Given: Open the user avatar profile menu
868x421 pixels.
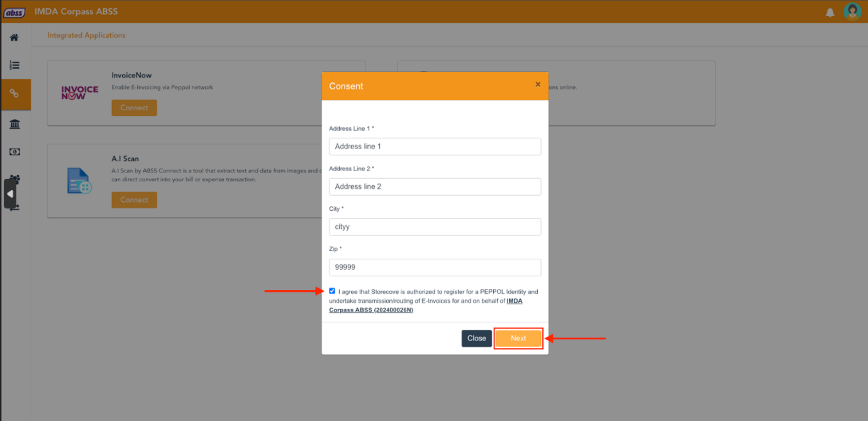Looking at the screenshot, I should (852, 11).
